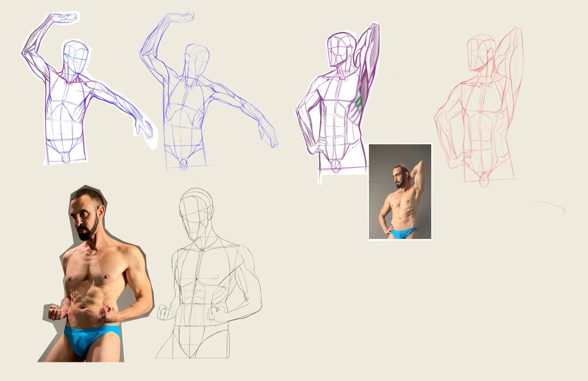This screenshot has height=381, width=588.
Task: Click the head of the red sketch
Action: click(x=481, y=53)
